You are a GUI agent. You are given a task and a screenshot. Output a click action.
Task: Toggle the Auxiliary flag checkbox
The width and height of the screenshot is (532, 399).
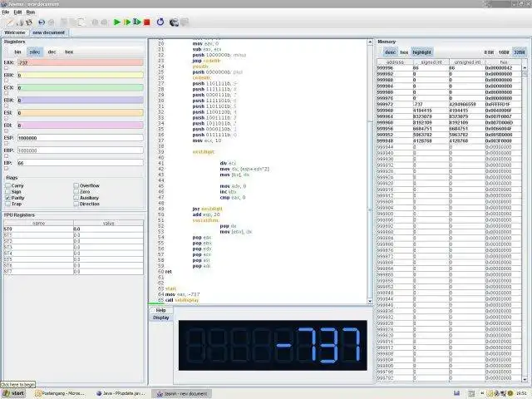[x=76, y=198]
